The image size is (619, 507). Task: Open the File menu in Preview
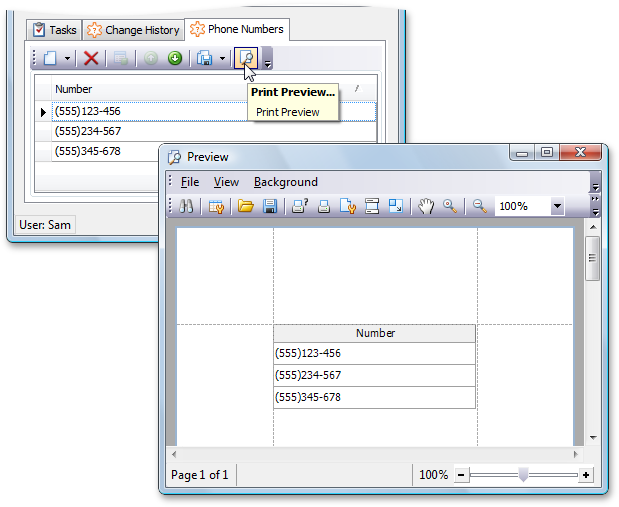(x=190, y=182)
